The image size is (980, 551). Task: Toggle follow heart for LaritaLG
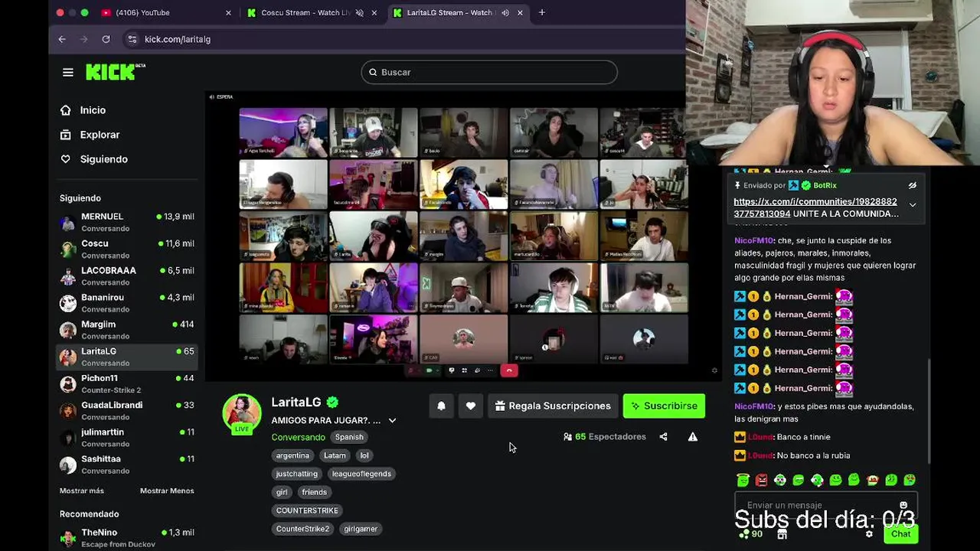(471, 406)
